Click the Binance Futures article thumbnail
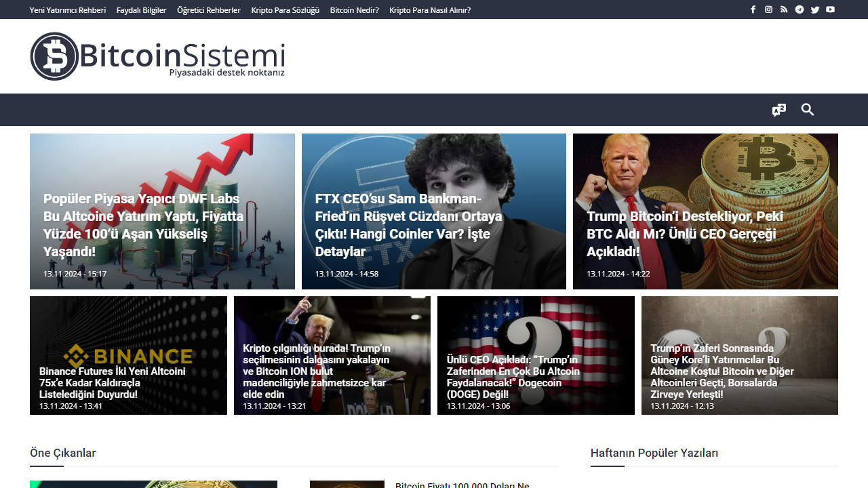The image size is (868, 488). coord(128,355)
